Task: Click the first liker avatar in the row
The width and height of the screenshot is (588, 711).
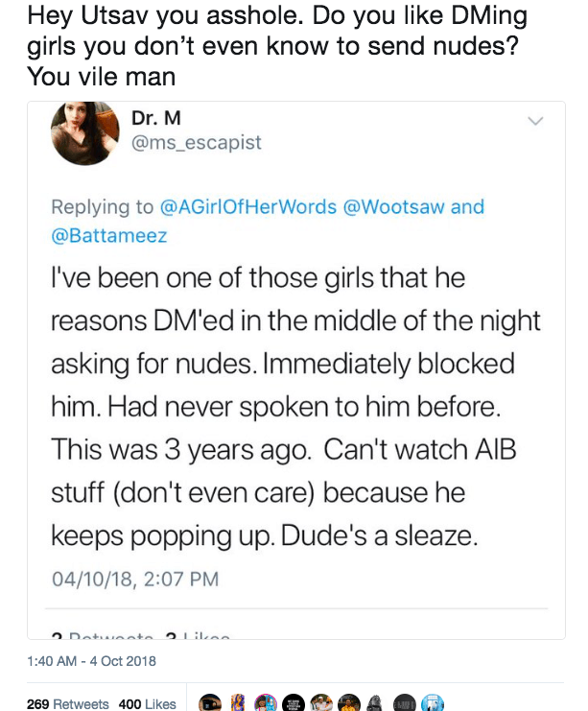Action: point(210,703)
